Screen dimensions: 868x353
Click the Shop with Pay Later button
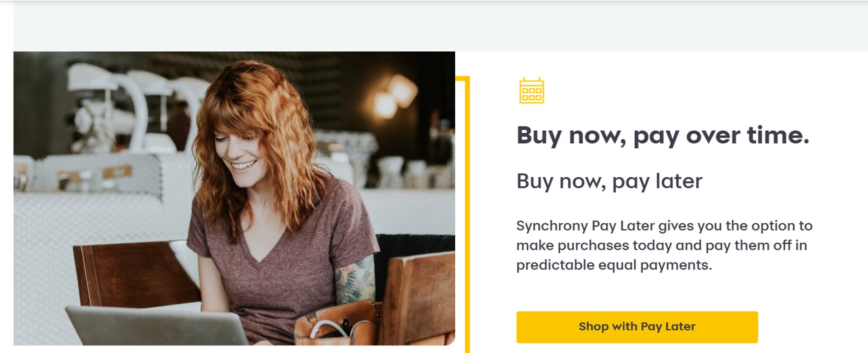tap(637, 327)
